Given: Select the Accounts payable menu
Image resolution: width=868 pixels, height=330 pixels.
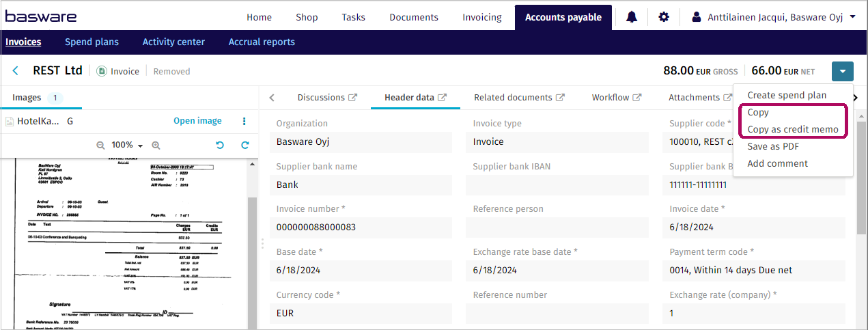Looking at the screenshot, I should (x=563, y=17).
